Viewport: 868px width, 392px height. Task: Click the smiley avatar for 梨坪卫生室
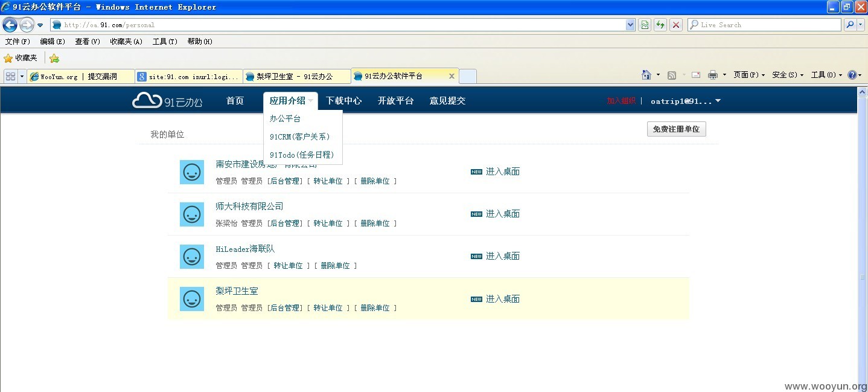click(192, 299)
